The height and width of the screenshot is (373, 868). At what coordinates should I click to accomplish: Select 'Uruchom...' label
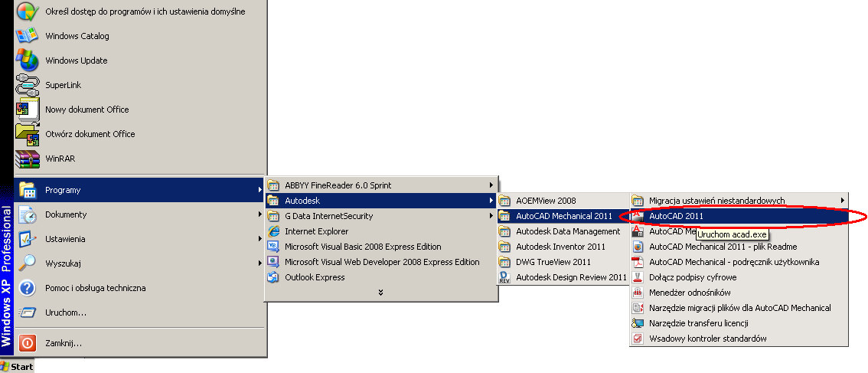pyautogui.click(x=66, y=312)
